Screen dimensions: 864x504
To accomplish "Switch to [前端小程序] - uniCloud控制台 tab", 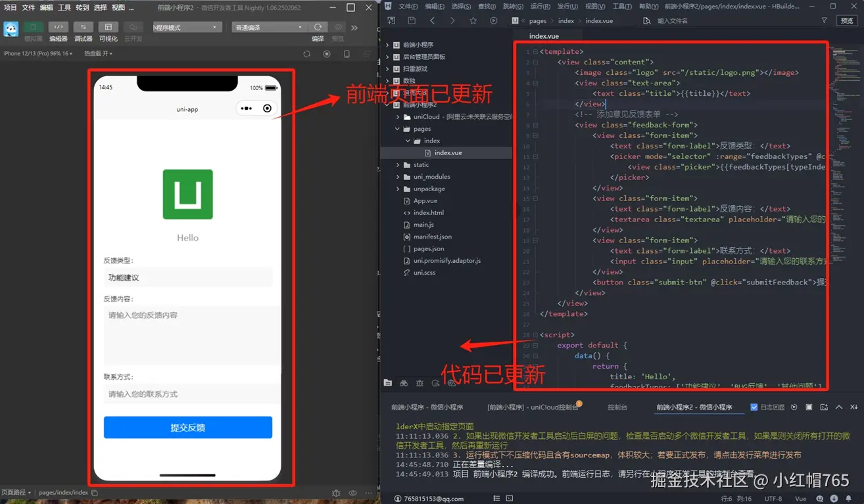I will (533, 407).
